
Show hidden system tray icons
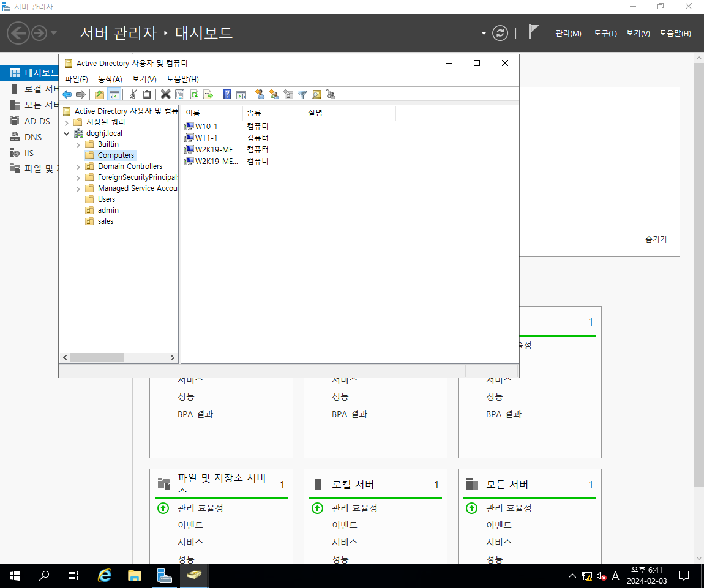click(x=572, y=575)
